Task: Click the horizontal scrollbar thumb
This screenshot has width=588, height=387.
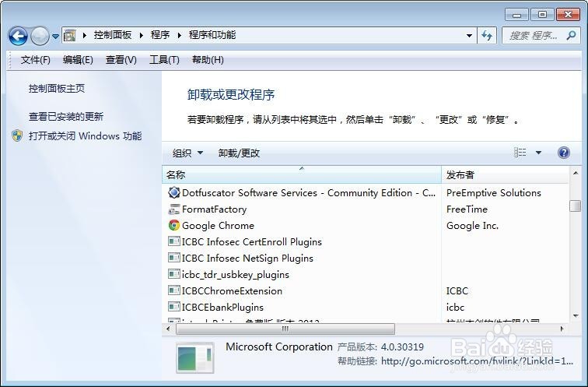Action: click(x=285, y=329)
